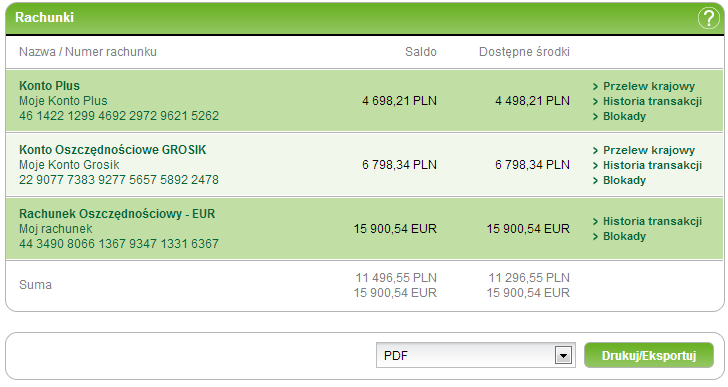Select the Konto Oszczędnościowe GROSIK account name
Image resolution: width=728 pixels, height=387 pixels.
point(112,150)
